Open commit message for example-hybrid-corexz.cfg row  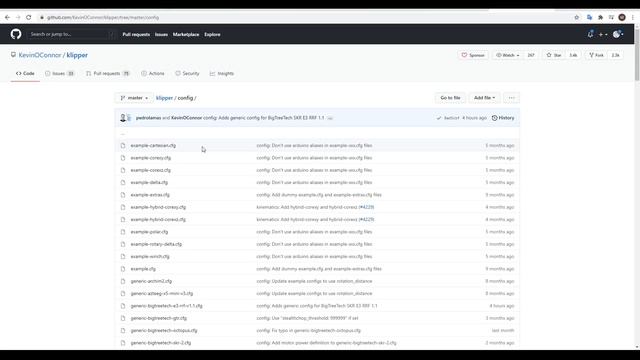(315, 220)
